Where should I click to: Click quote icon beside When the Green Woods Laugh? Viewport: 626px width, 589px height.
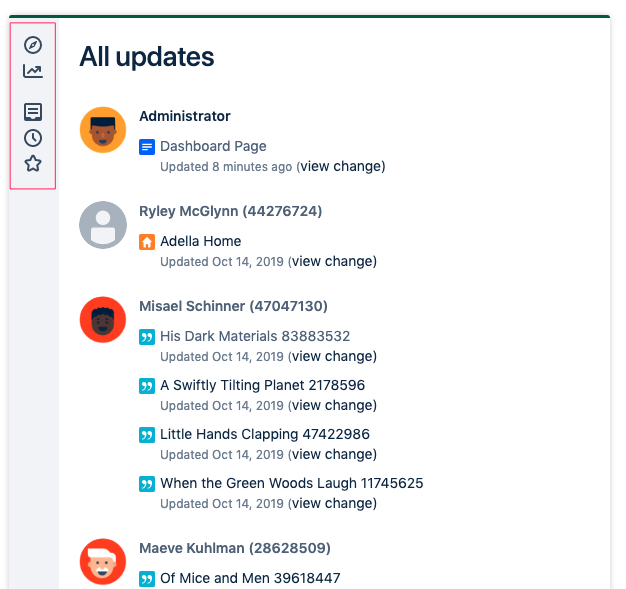[x=147, y=484]
